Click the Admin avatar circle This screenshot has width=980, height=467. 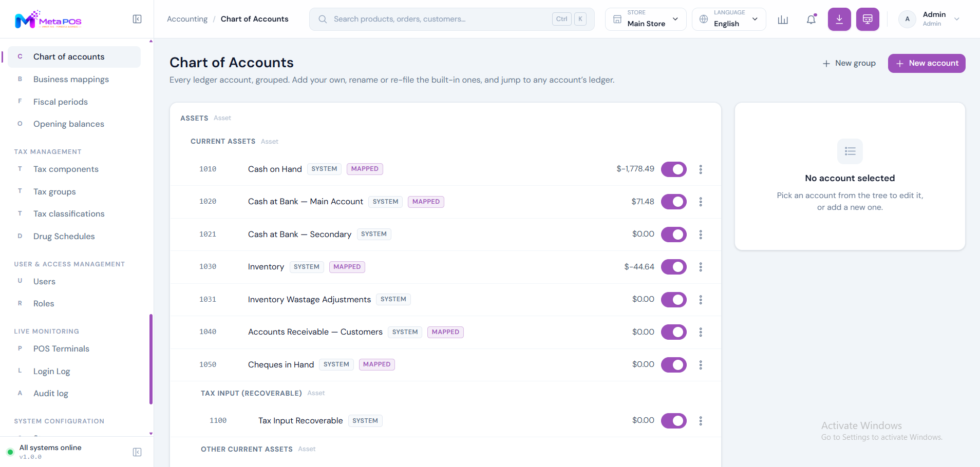(907, 19)
